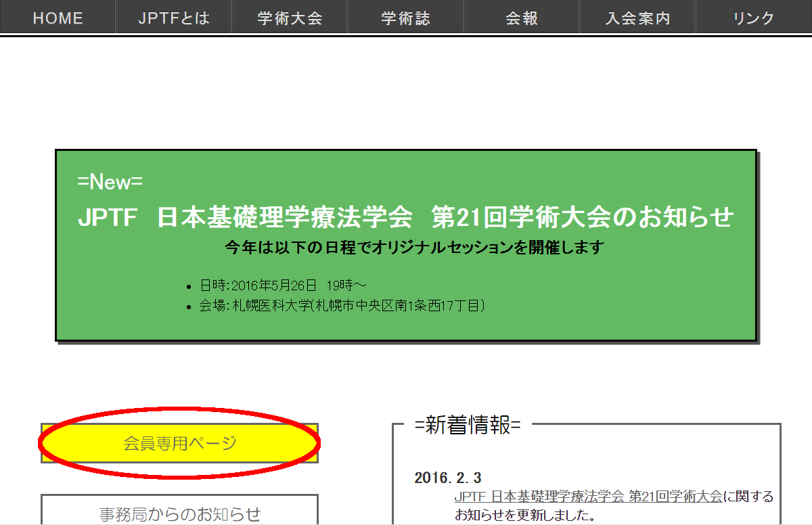Image resolution: width=812 pixels, height=525 pixels.
Task: Select the 会場 札幌医科大学 address line
Action: 342,306
